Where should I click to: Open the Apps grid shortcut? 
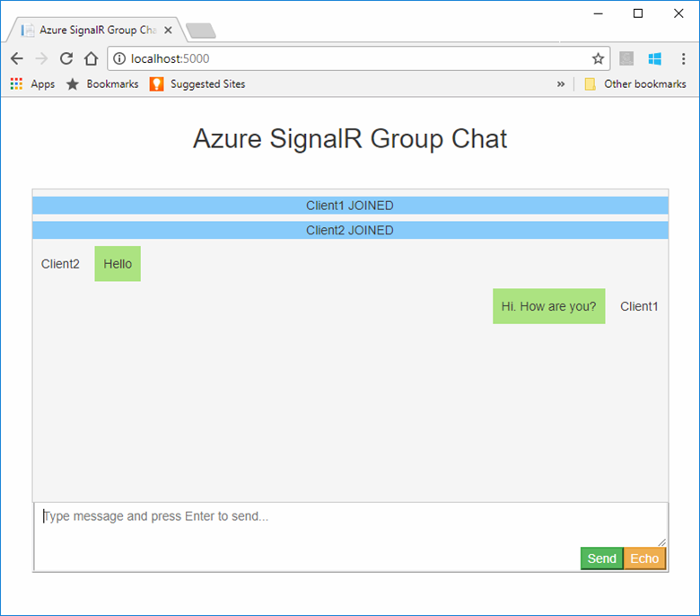point(31,84)
